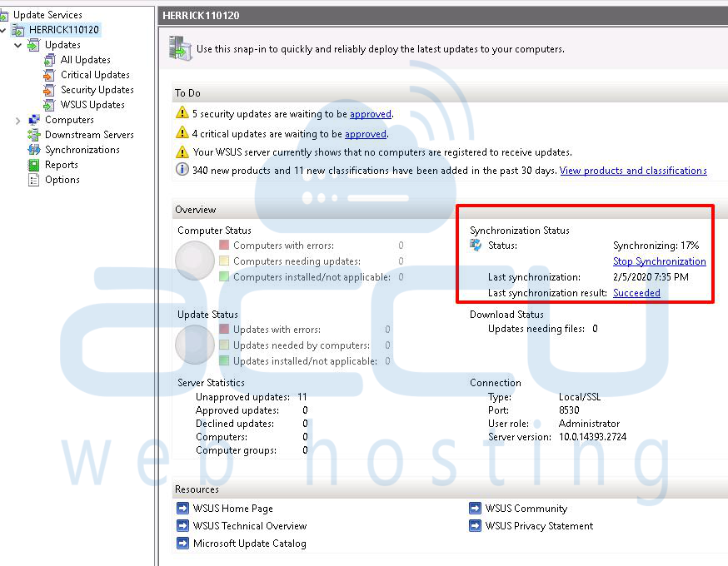Screen dimensions: 728x566
Task: Select Computers in the tree
Action: point(69,120)
